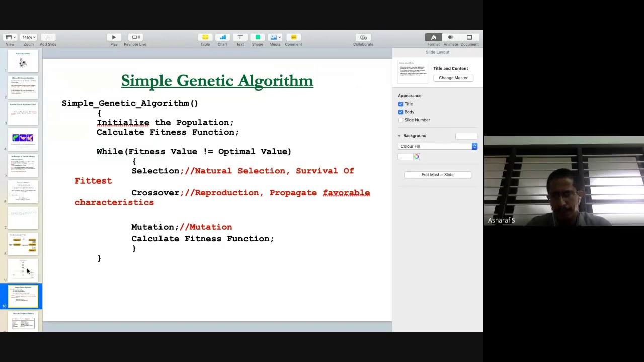Click the Change Master button
644x362 pixels.
pos(453,78)
